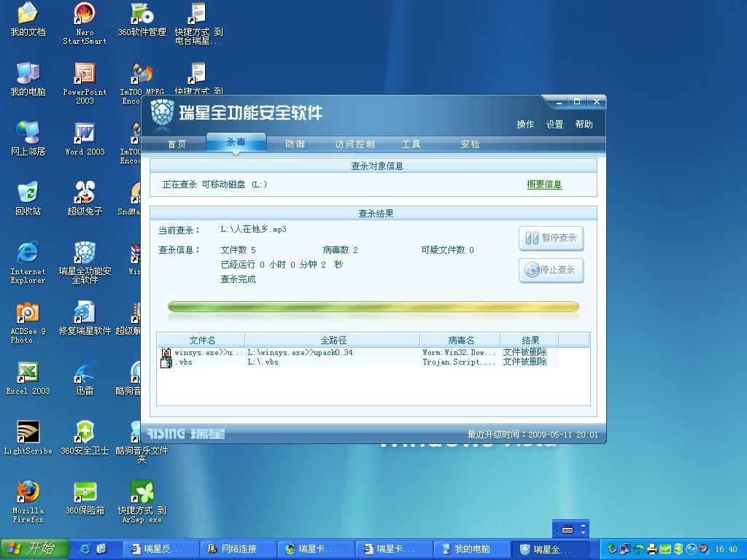Minimize the Rising security window
This screenshot has height=560, width=747.
click(559, 102)
